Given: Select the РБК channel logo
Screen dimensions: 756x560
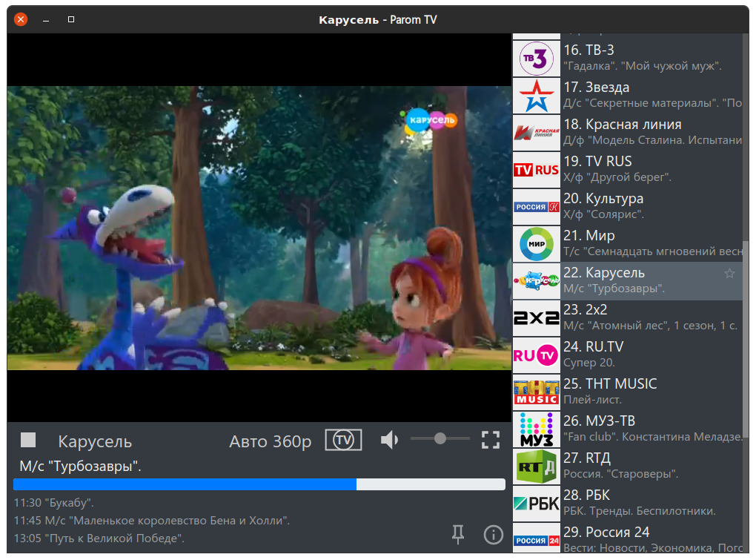Looking at the screenshot, I should click(536, 504).
